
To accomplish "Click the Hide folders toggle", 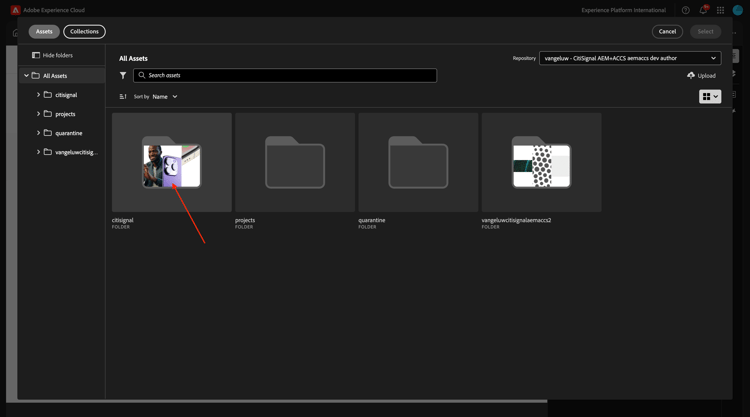I will pyautogui.click(x=53, y=55).
